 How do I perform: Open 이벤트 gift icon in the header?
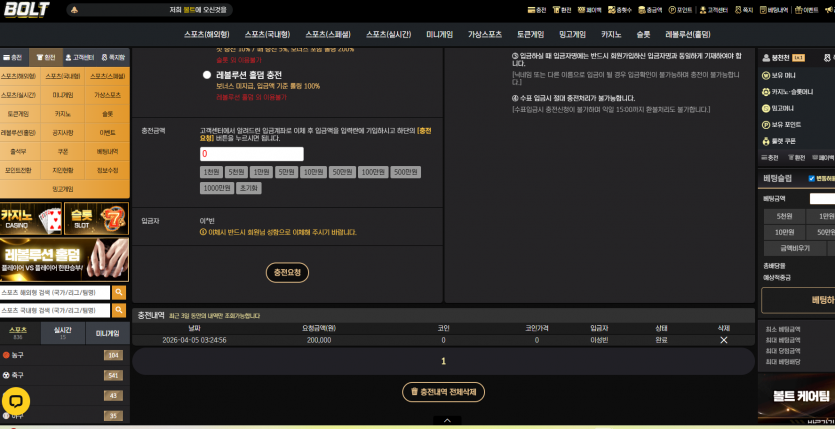806,10
